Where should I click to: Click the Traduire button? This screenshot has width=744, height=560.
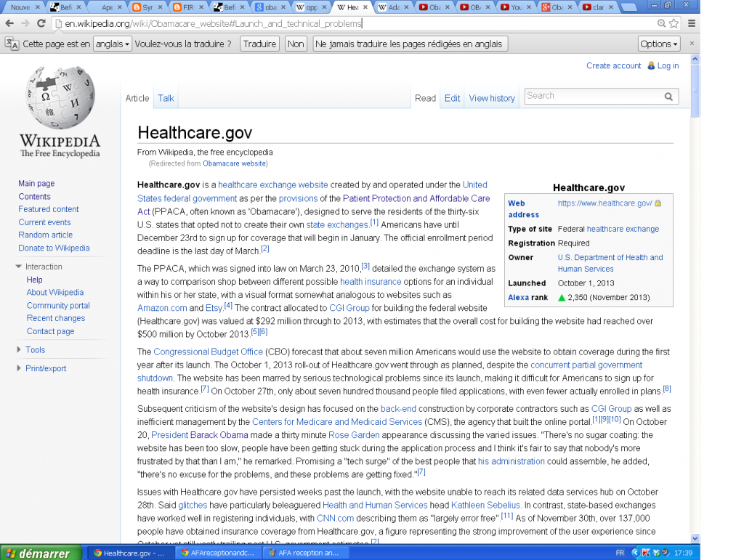pyautogui.click(x=259, y=44)
